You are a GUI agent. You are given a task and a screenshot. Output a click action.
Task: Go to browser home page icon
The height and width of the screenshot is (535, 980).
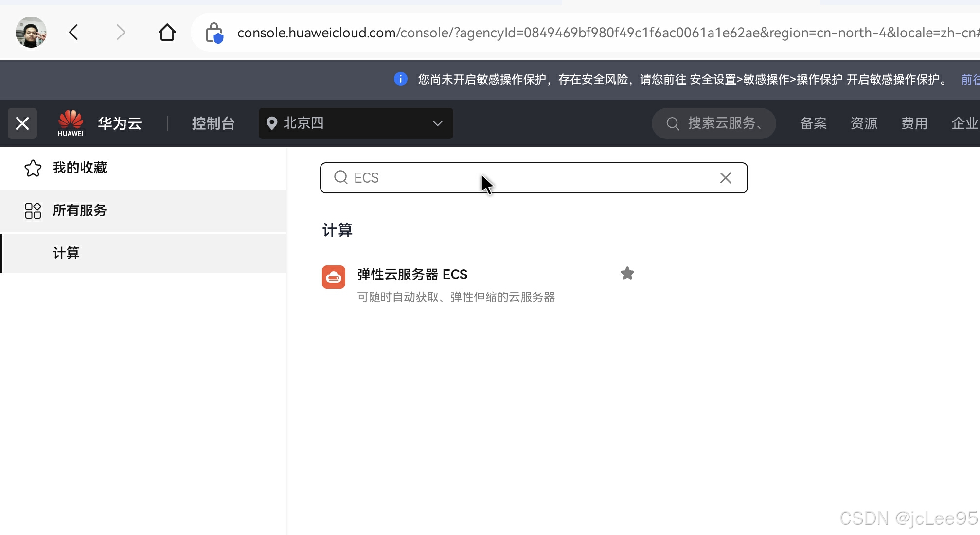point(167,33)
